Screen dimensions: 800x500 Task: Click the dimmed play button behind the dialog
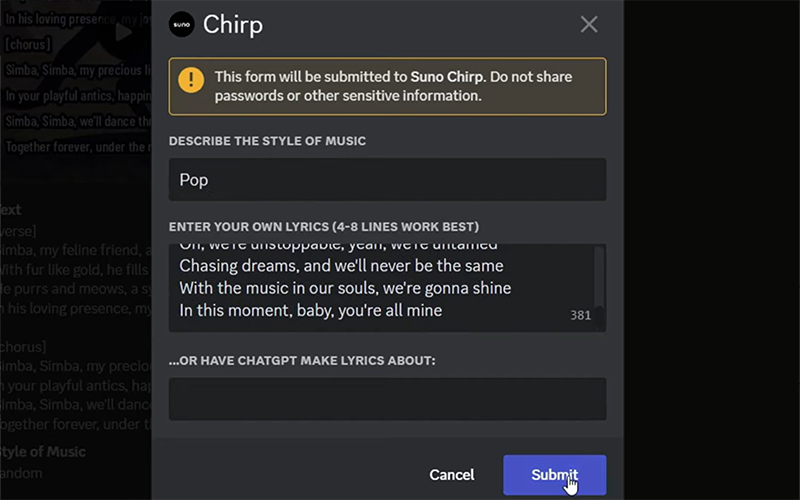[123, 32]
